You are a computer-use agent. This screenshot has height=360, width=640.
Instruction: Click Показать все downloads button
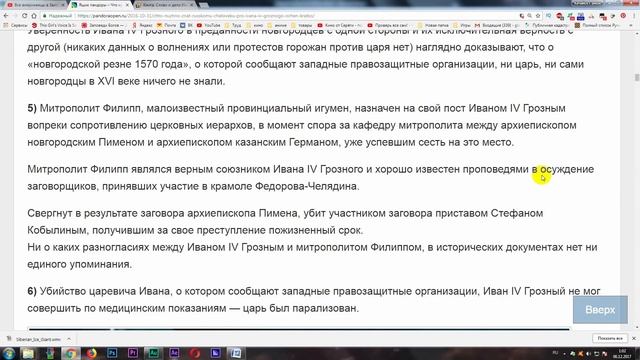point(610,339)
